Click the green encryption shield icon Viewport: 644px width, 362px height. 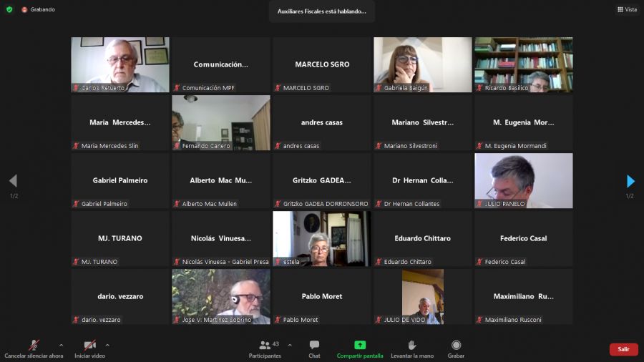coord(9,9)
